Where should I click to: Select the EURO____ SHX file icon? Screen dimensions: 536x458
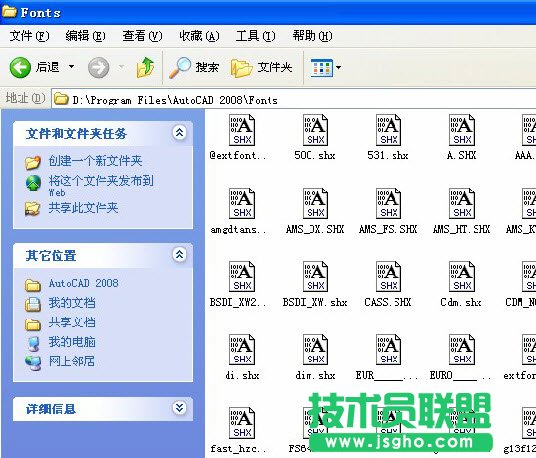pyautogui.click(x=462, y=350)
